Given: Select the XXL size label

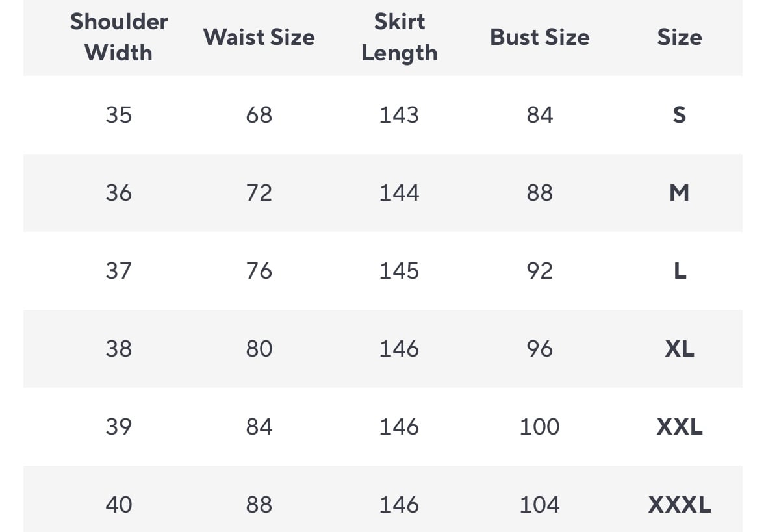Looking at the screenshot, I should point(680,427).
